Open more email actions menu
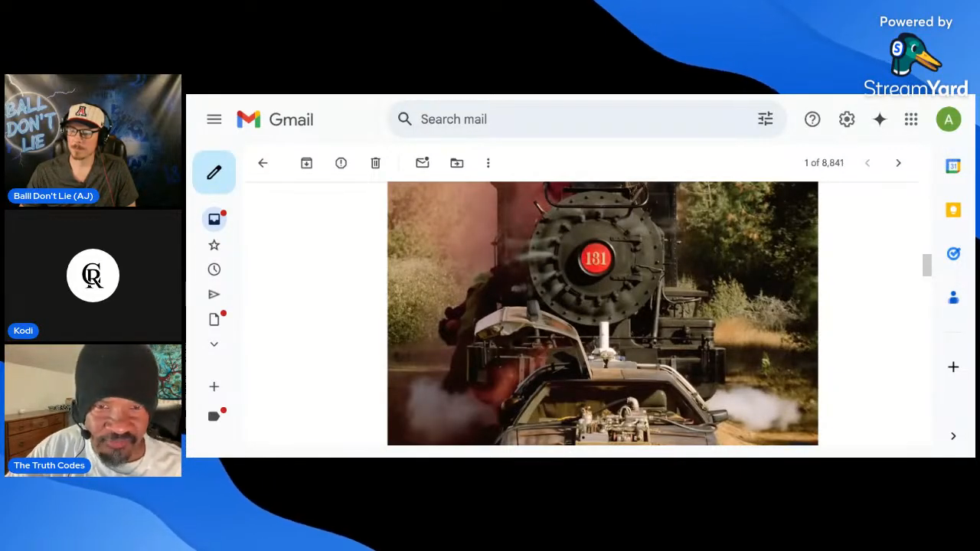The height and width of the screenshot is (551, 980). click(x=488, y=163)
